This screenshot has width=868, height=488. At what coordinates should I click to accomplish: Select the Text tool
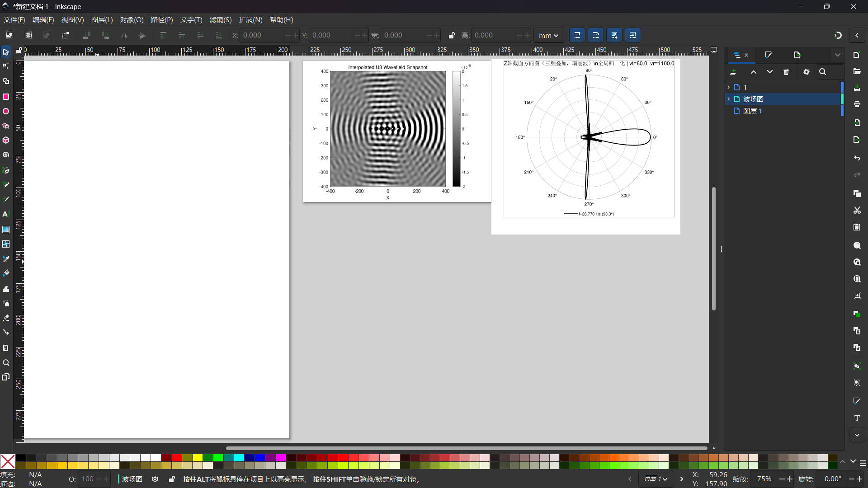coord(6,214)
